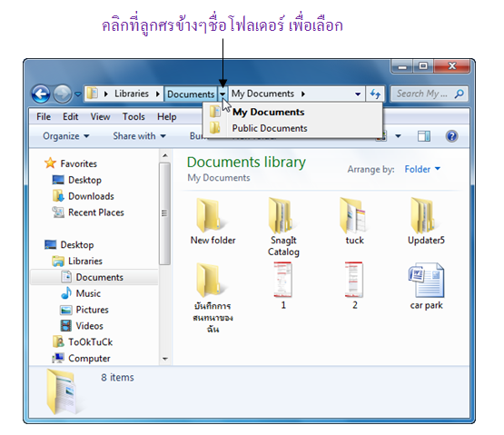This screenshot has width=504, height=435.
Task: Click the navigation pane scrollbar thumb
Action: pos(164,213)
